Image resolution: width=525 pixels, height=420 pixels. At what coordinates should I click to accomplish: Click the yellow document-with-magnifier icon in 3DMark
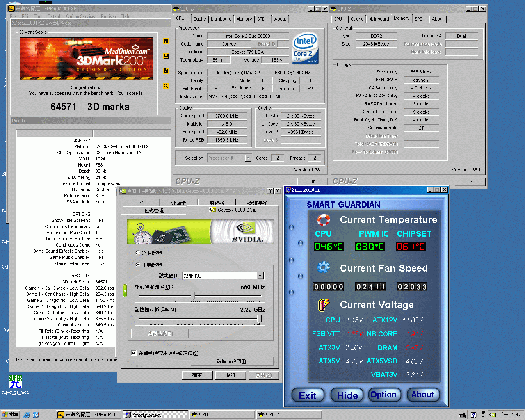[166, 71]
